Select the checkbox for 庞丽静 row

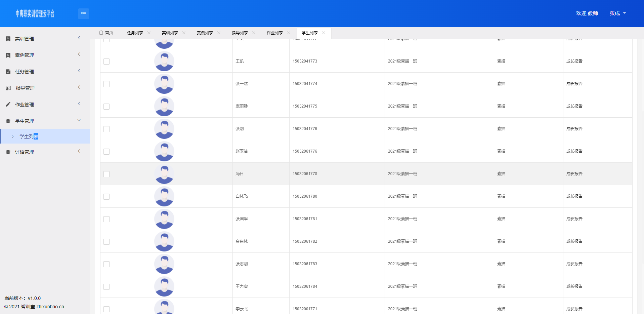click(106, 107)
